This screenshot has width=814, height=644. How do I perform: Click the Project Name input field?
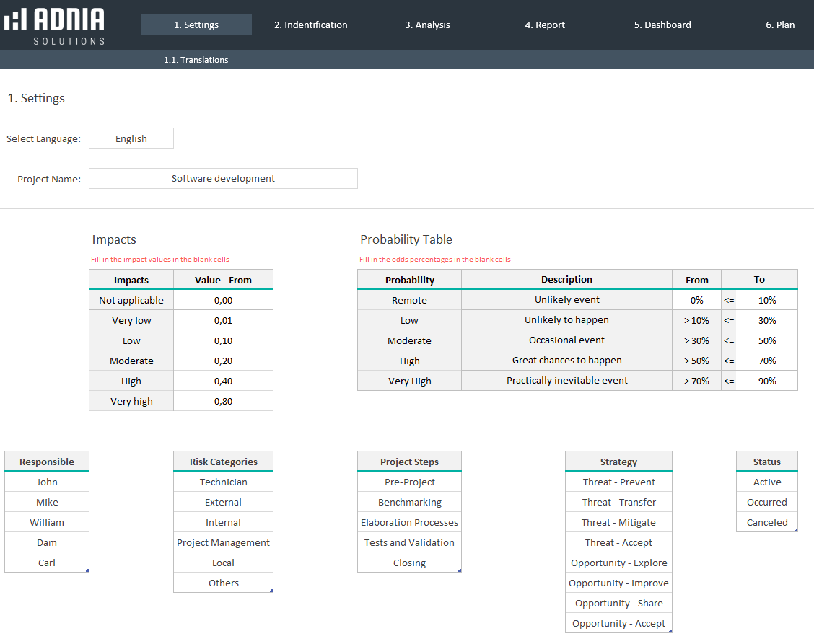(223, 179)
